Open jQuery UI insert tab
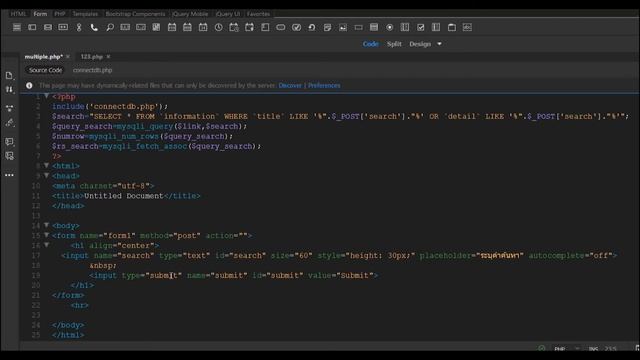 click(228, 14)
